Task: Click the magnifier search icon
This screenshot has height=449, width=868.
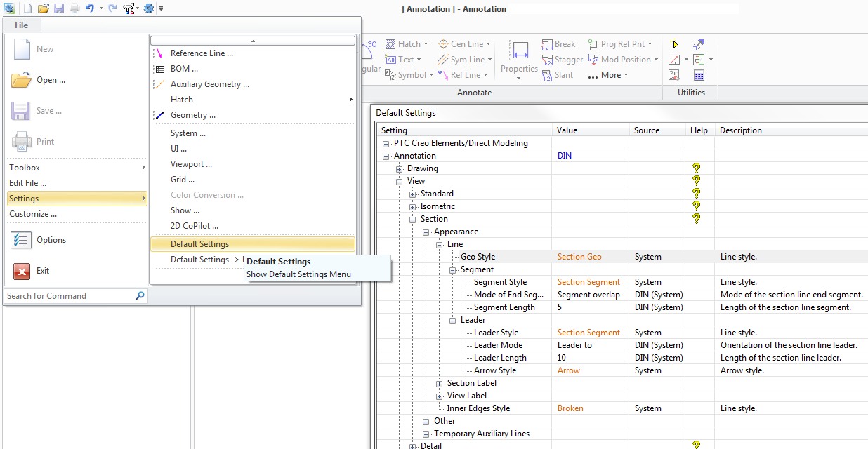Action: pos(140,296)
